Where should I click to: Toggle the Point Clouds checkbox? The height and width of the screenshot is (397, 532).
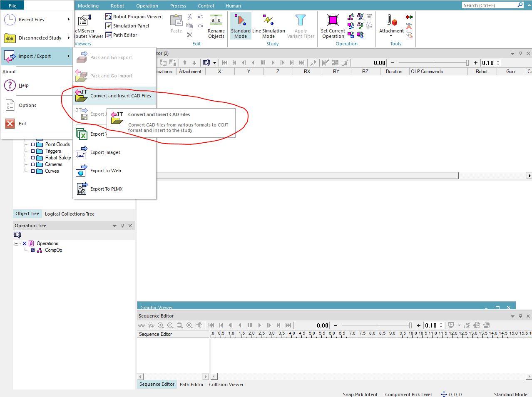click(34, 144)
